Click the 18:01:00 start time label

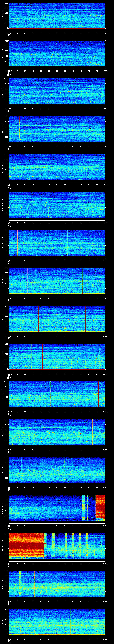(x=9, y=33)
